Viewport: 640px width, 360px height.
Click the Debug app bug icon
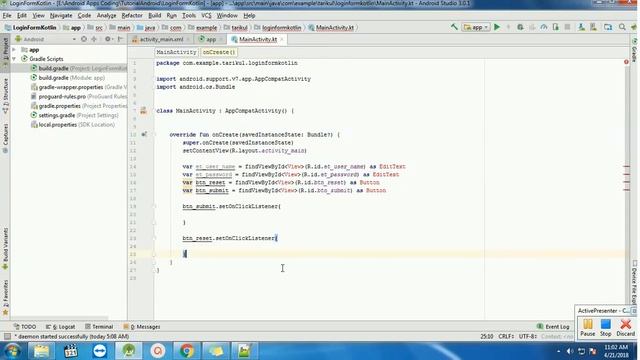pos(520,27)
